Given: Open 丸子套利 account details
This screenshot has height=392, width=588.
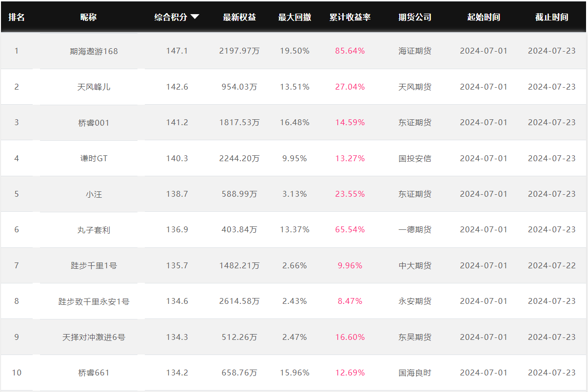Looking at the screenshot, I should pyautogui.click(x=94, y=230).
